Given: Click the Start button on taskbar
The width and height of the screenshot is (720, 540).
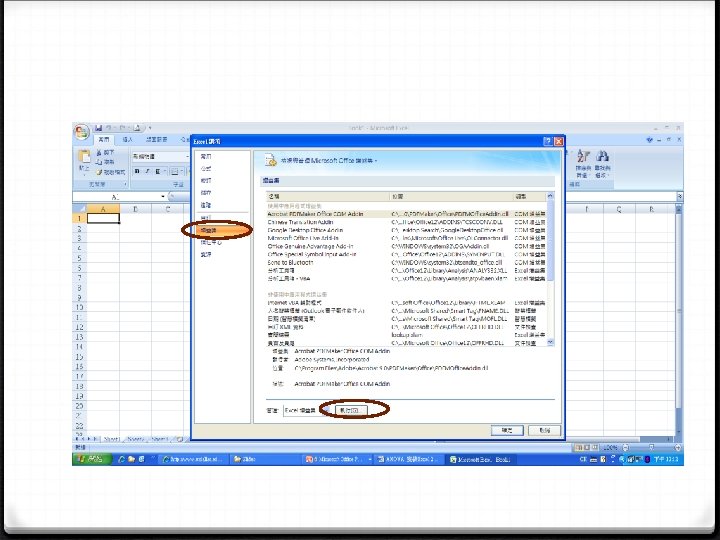Looking at the screenshot, I should pyautogui.click(x=91, y=459).
